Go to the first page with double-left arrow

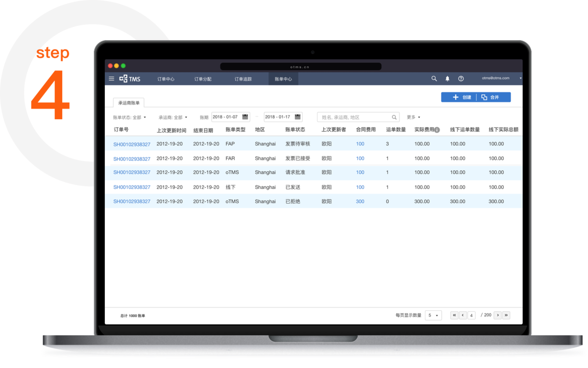point(454,315)
